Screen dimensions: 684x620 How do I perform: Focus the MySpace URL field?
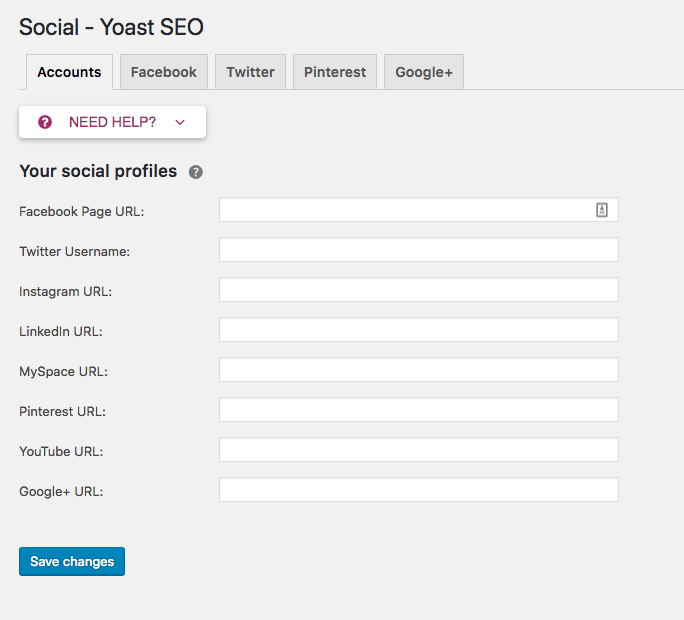click(x=418, y=370)
